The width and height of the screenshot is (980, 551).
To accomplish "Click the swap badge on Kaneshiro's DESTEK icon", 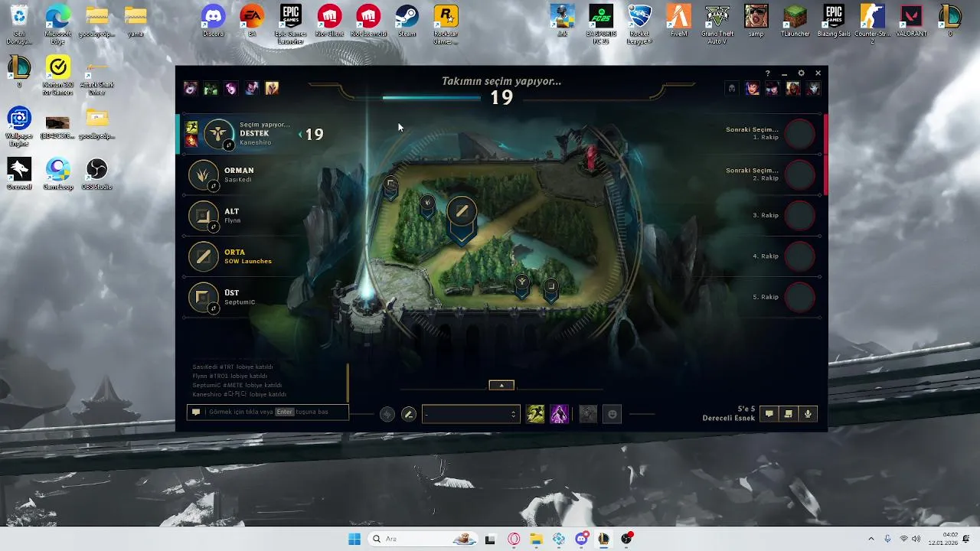I will click(228, 145).
